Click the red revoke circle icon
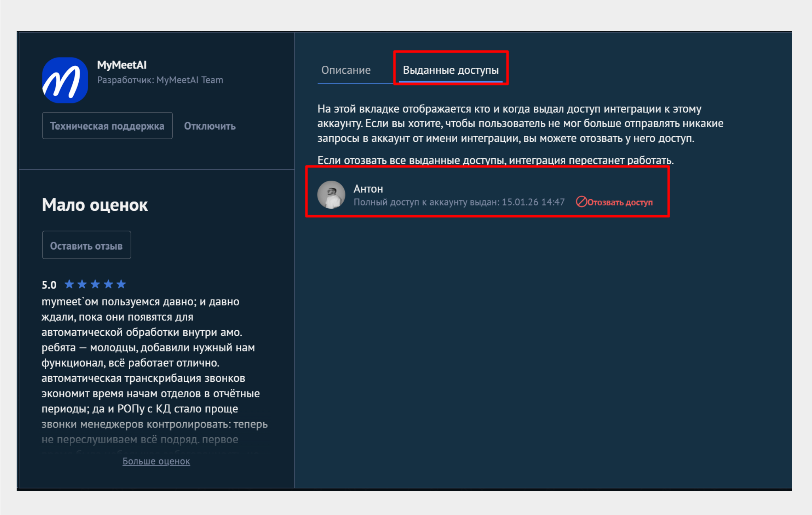812x515 pixels. click(581, 202)
